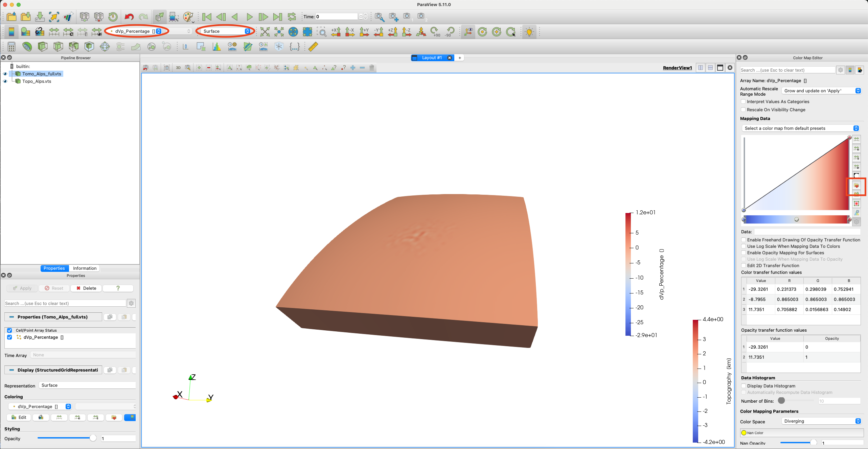Open Representation Surface dropdown in Properties

point(87,385)
